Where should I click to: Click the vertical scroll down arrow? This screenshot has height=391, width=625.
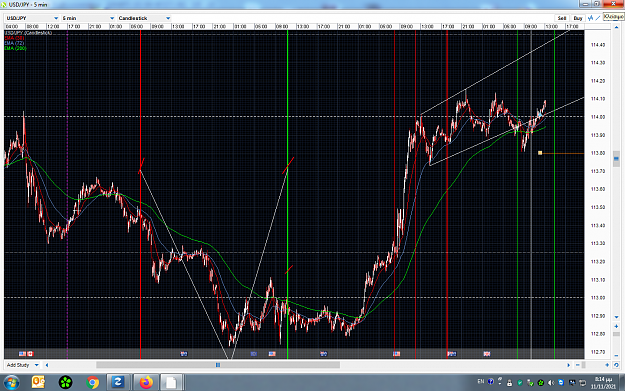coord(616,317)
